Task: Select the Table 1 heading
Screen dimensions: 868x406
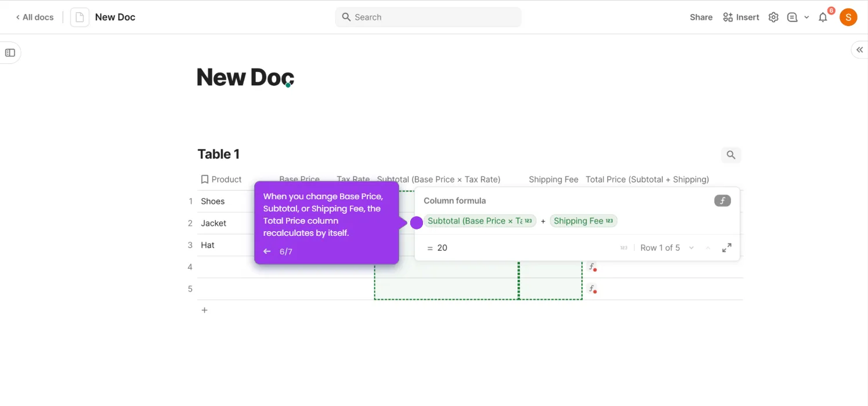Action: coord(219,154)
